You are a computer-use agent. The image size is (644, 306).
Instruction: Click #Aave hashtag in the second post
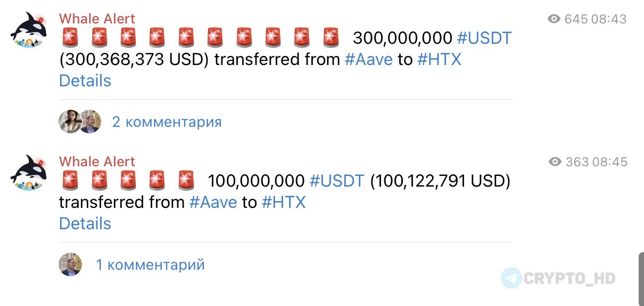[x=213, y=202]
